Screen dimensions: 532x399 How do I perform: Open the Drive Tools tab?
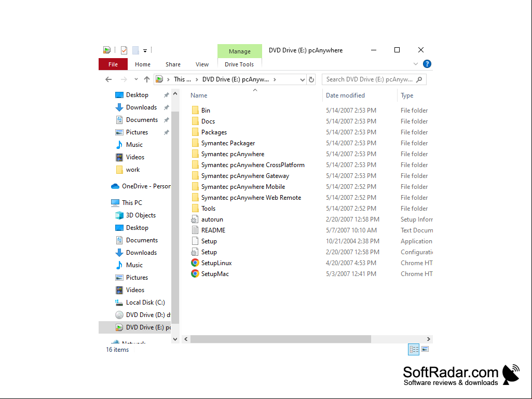(x=239, y=64)
